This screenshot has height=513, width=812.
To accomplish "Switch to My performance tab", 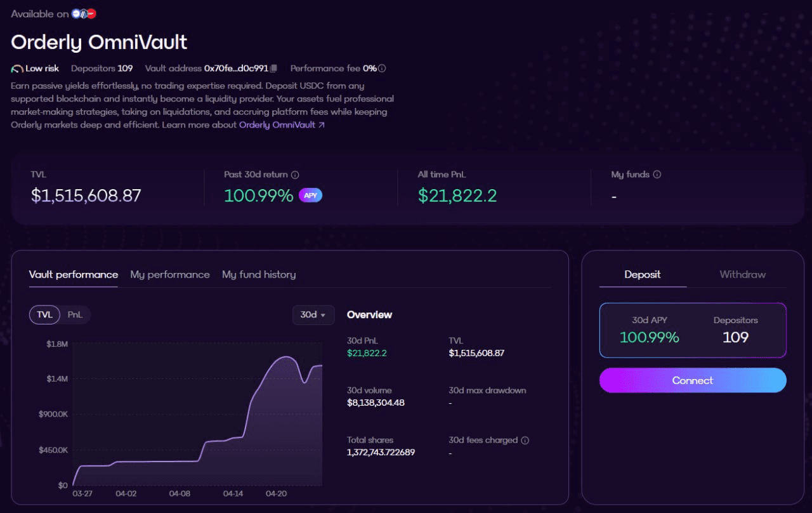I will [170, 275].
